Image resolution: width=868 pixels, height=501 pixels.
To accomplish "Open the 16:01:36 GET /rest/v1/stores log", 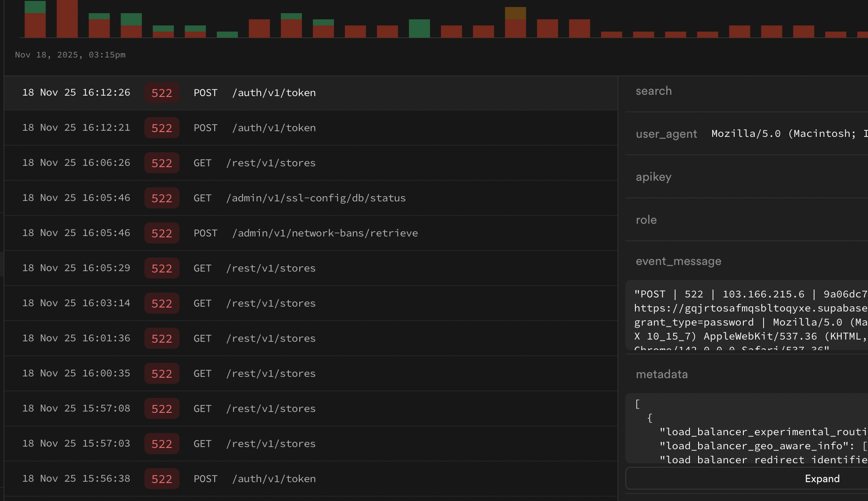I will point(271,339).
